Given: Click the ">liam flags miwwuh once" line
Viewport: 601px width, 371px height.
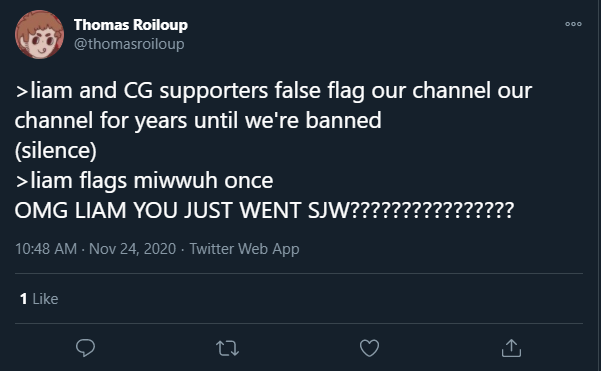Looking at the screenshot, I should pyautogui.click(x=144, y=181).
